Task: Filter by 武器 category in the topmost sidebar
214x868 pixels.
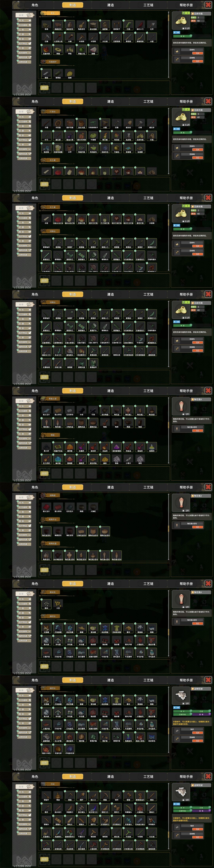Action: point(25,34)
